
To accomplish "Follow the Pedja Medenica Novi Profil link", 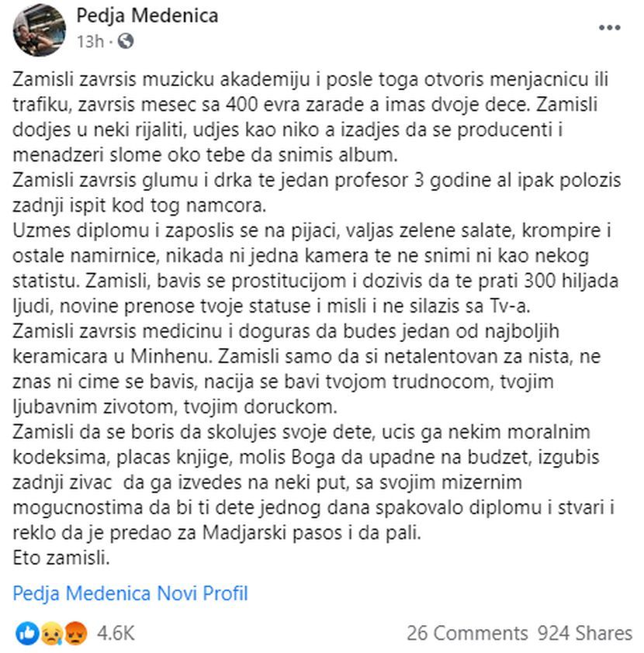I will point(130,594).
